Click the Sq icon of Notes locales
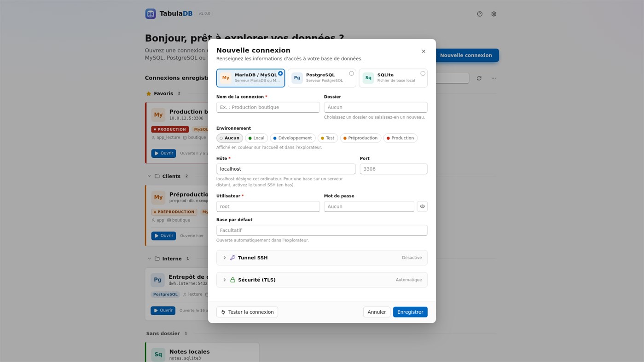Image resolution: width=644 pixels, height=362 pixels. pos(158,355)
